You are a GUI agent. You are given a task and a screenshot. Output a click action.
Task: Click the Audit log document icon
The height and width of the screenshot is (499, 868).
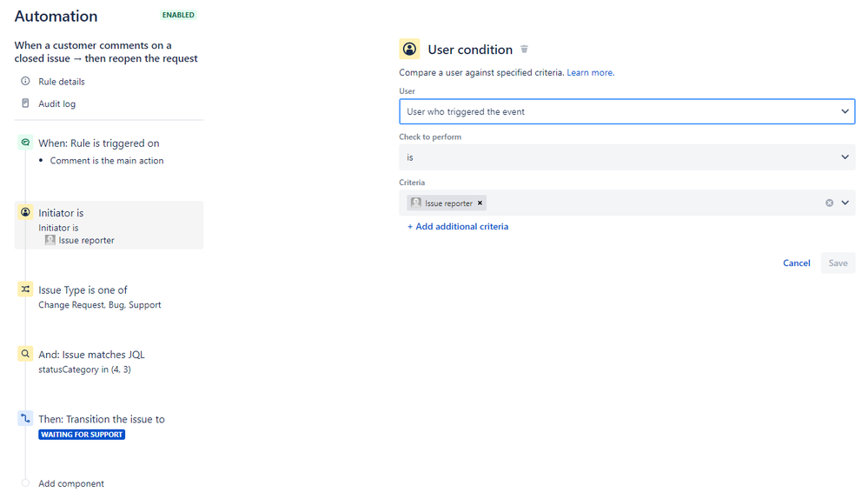(25, 103)
